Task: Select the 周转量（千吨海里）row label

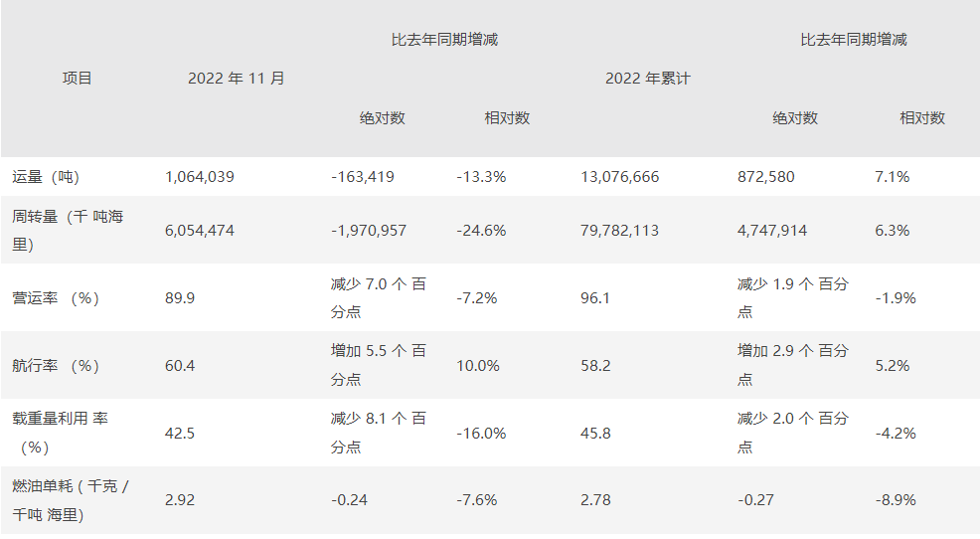Action: [x=68, y=230]
